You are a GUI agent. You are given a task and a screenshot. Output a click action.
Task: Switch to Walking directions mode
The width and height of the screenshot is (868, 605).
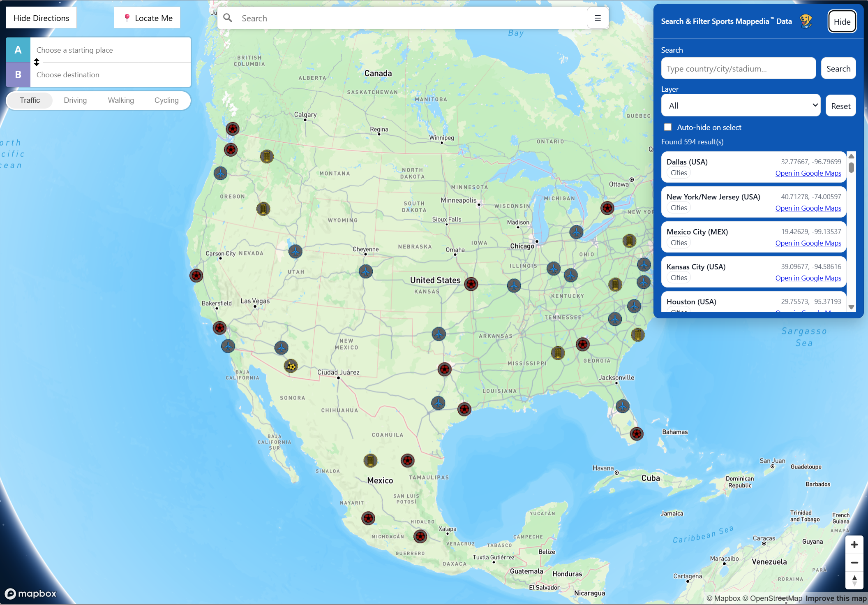(121, 100)
